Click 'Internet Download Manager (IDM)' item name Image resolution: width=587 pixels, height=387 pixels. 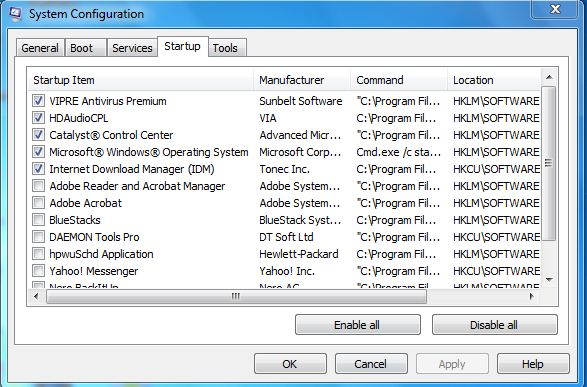point(132,169)
